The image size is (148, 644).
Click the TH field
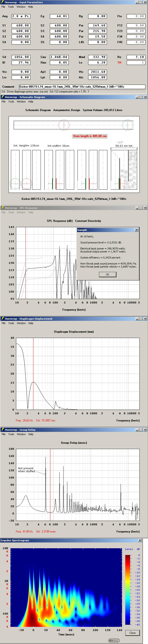click(136, 63)
